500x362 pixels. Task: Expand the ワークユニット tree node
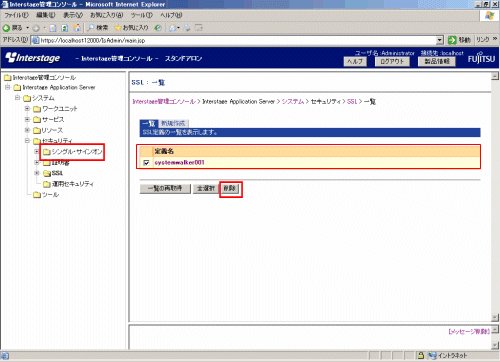tap(27, 109)
